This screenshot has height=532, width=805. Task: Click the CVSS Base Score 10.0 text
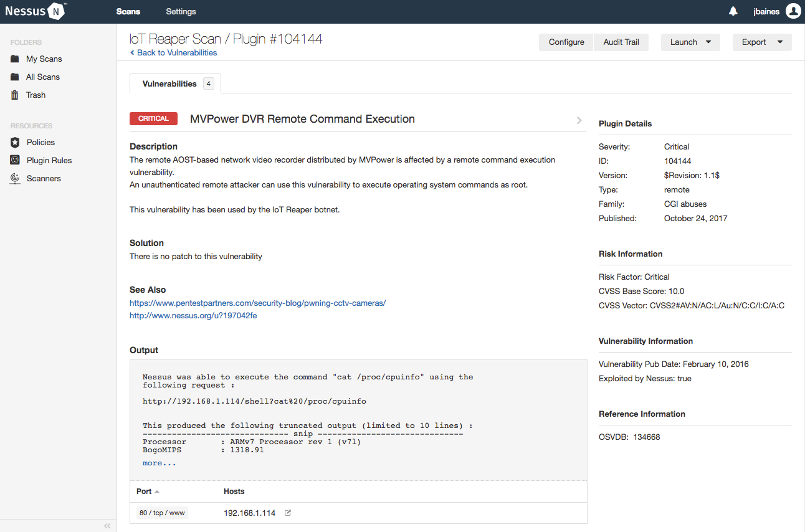642,291
